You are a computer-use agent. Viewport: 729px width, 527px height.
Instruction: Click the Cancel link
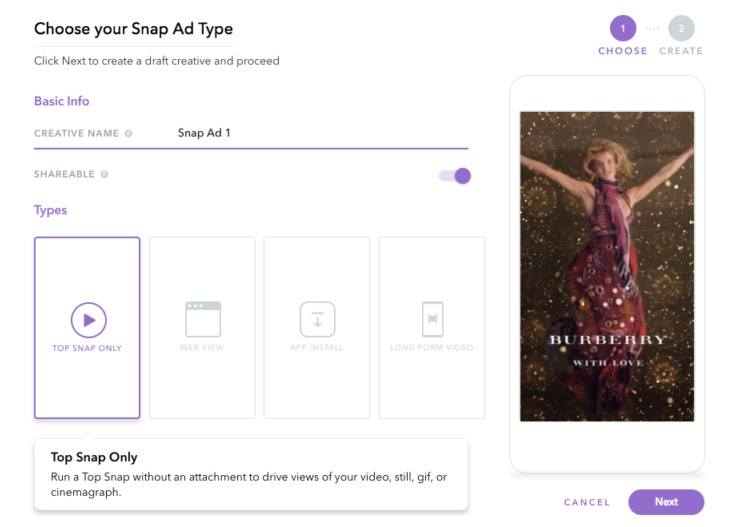click(x=586, y=502)
